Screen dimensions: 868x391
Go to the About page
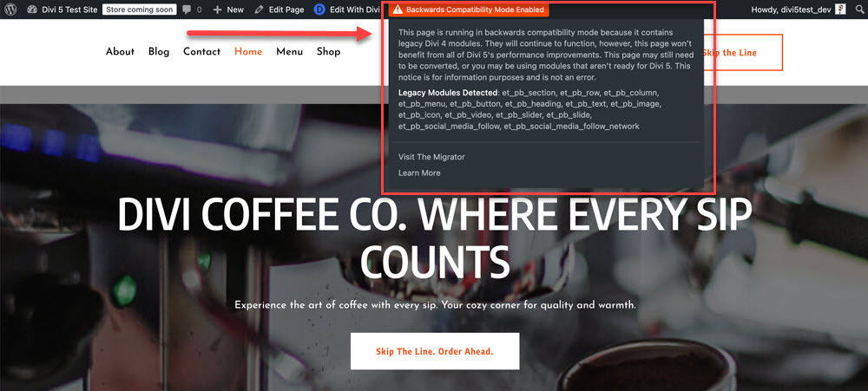(x=120, y=51)
